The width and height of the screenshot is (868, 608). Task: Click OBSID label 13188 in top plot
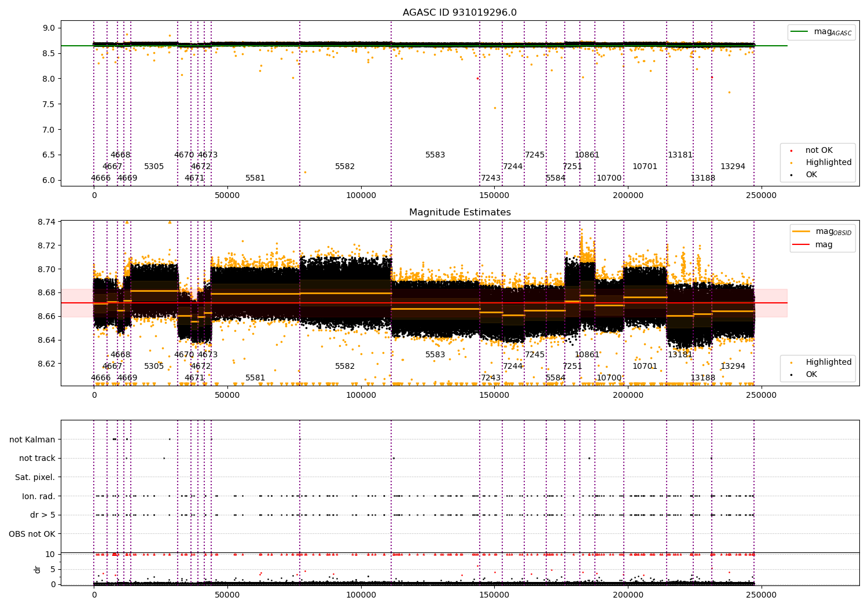703,178
